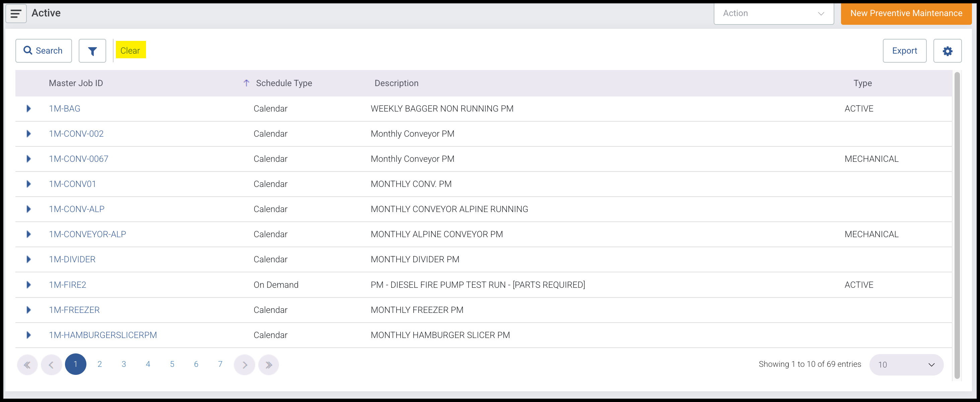Image resolution: width=980 pixels, height=402 pixels.
Task: Click the Clear filter button
Action: coord(131,51)
